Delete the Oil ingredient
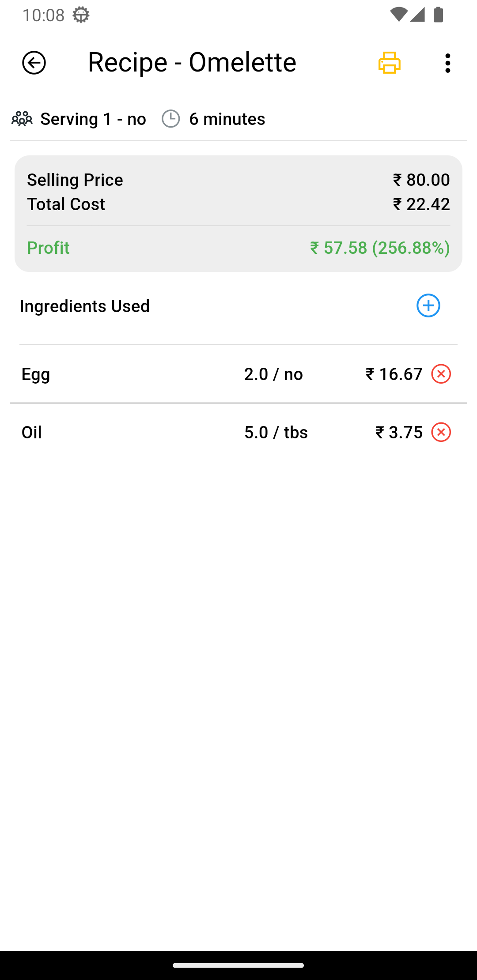 coord(441,432)
